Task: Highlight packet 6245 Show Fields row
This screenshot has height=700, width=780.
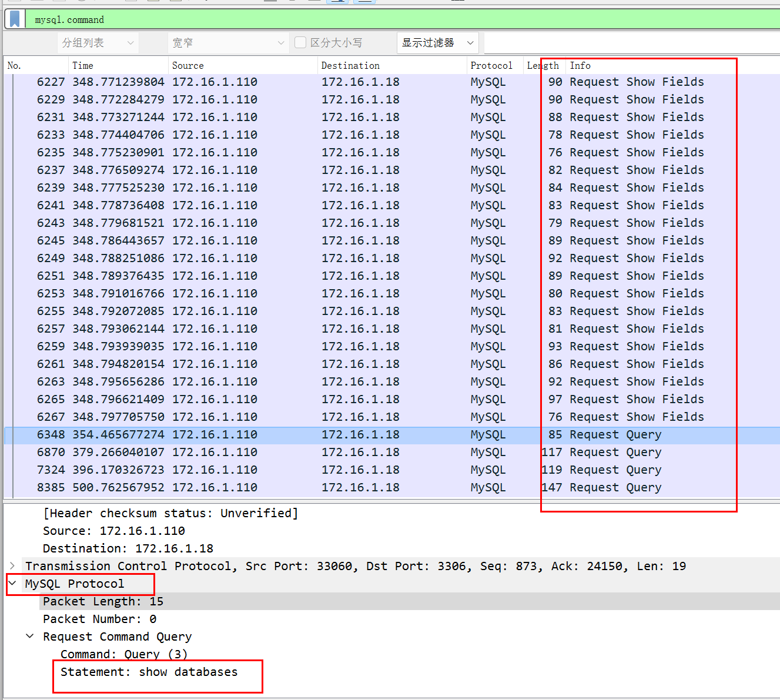Action: click(x=392, y=240)
